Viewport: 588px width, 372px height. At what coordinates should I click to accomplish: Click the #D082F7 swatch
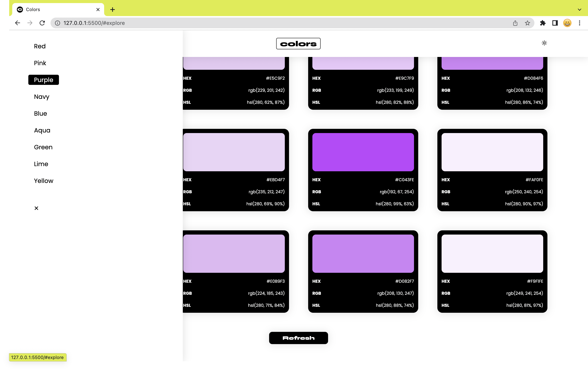tap(363, 254)
